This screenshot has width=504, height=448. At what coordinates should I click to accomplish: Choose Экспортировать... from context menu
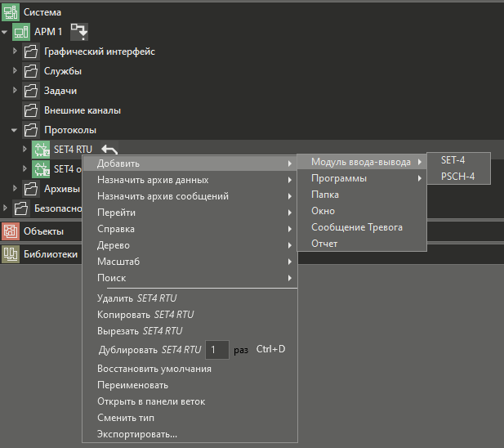click(x=136, y=434)
